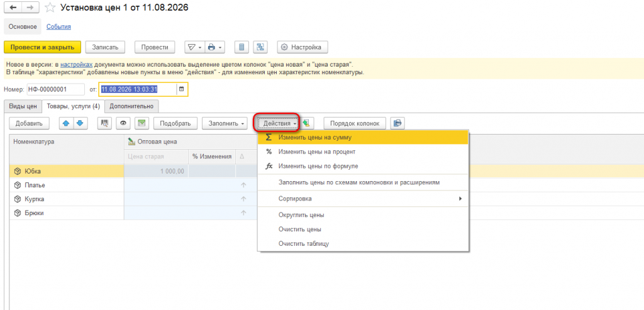
Task: Click the green icon next to Действия
Action: 306,123
